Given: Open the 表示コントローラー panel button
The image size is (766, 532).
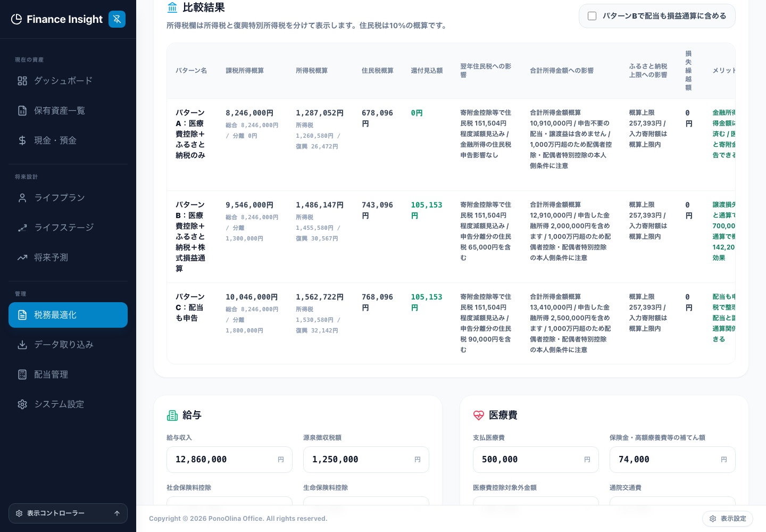Looking at the screenshot, I should (68, 513).
